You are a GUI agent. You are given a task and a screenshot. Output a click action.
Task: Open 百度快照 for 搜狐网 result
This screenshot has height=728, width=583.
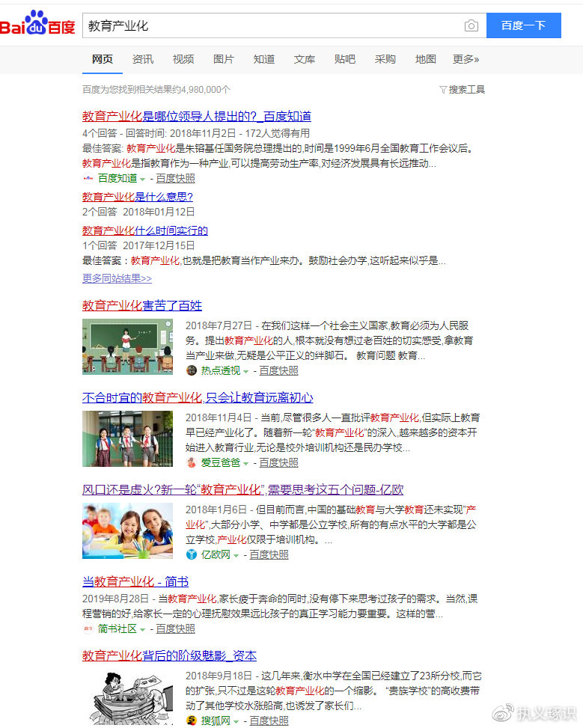tap(269, 721)
